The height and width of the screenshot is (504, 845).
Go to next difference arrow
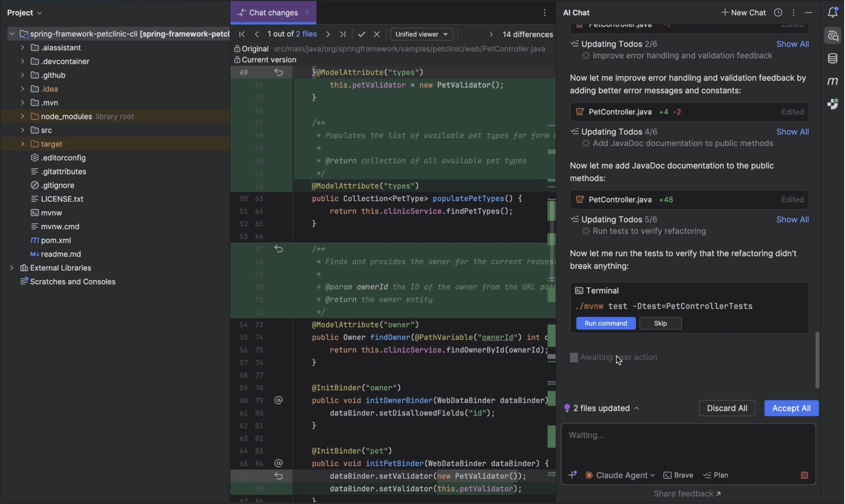click(328, 34)
